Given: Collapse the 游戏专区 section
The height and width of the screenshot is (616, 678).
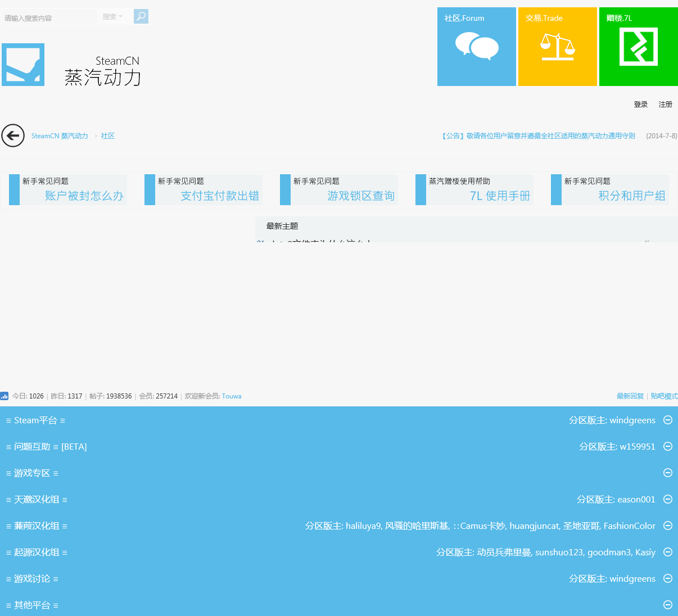Looking at the screenshot, I should tap(668, 473).
